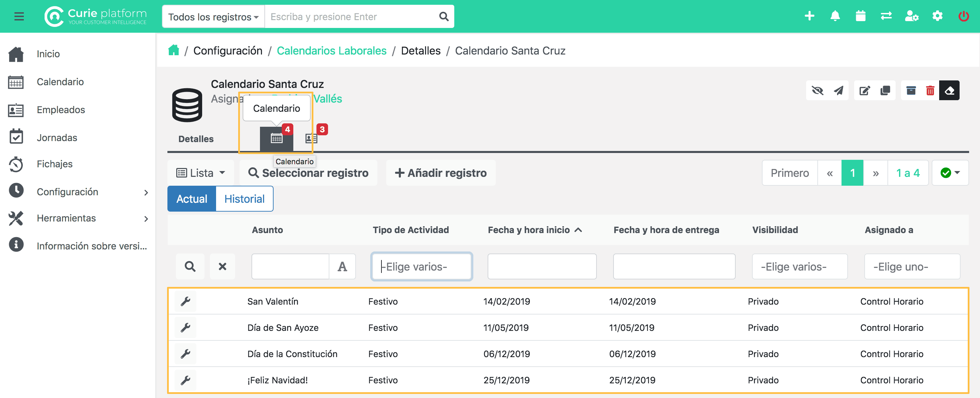Open Calendarios Laborales breadcrumb link

[331, 51]
